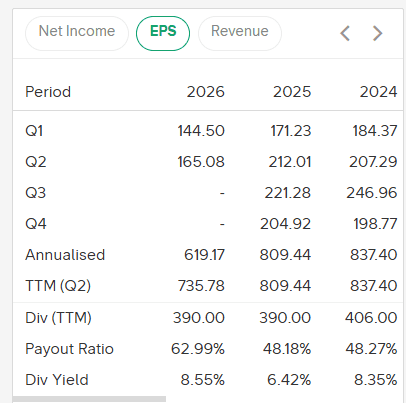This screenshot has height=403, width=406.
Task: Click the Payout Ratio 48.18% cell
Action: pyautogui.click(x=287, y=349)
